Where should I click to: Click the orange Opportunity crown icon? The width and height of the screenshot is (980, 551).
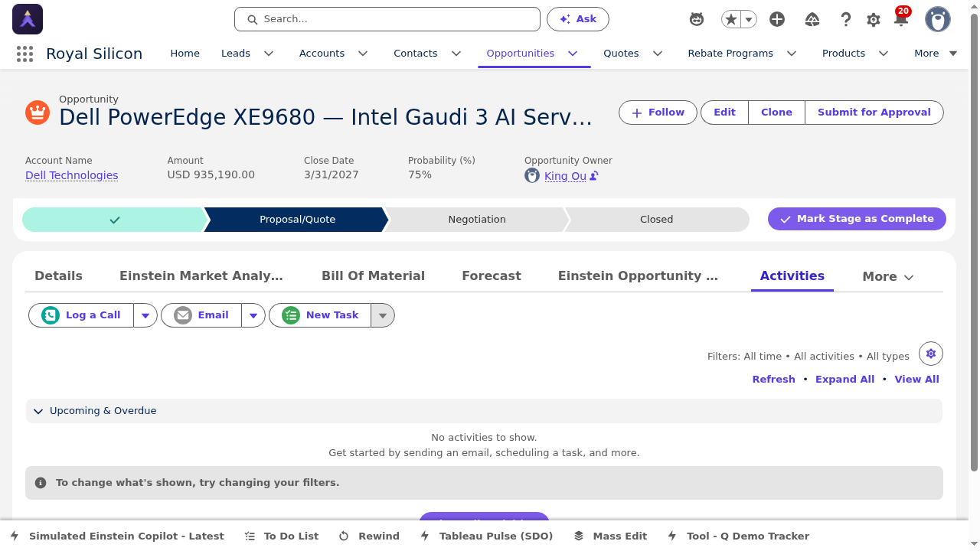pos(38,112)
